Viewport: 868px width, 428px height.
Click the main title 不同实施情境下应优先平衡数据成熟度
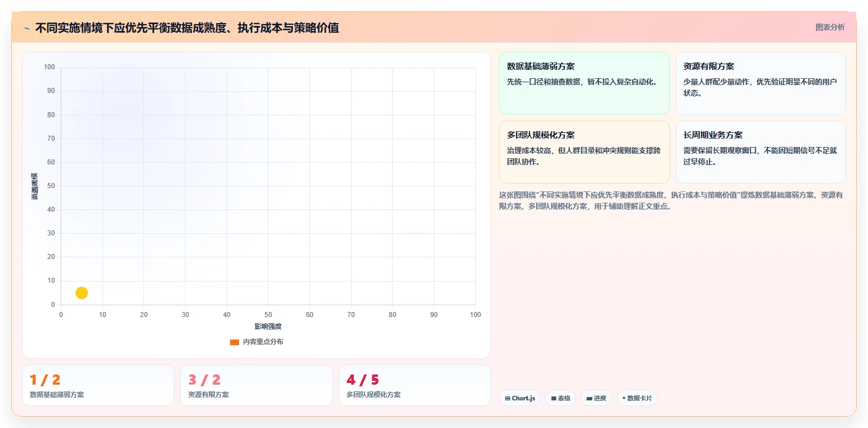click(x=187, y=28)
